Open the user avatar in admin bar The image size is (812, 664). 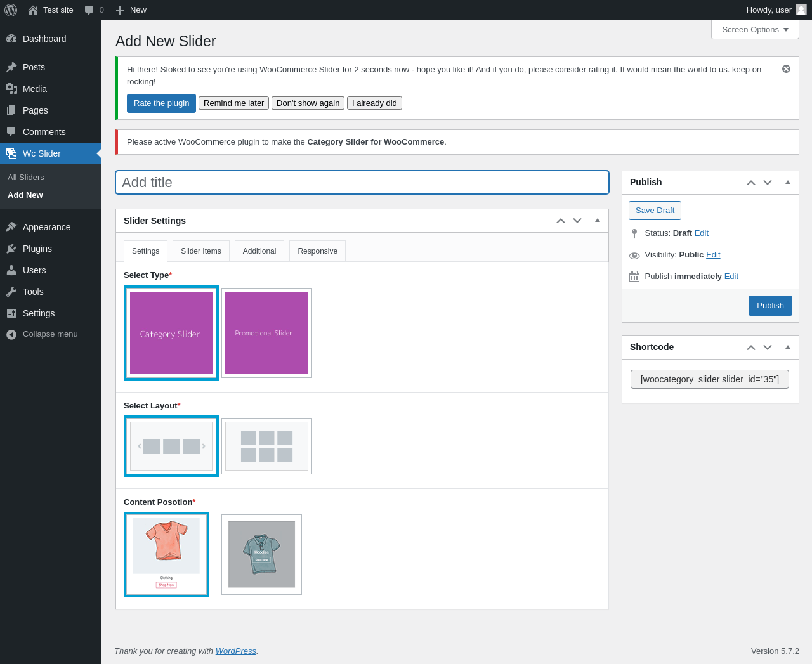[801, 10]
